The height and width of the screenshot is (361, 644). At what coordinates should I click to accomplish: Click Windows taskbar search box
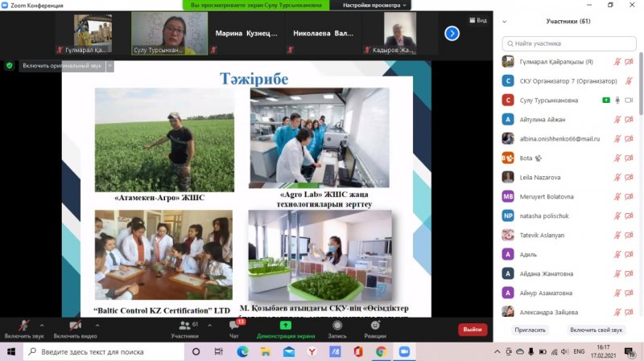coord(104,351)
